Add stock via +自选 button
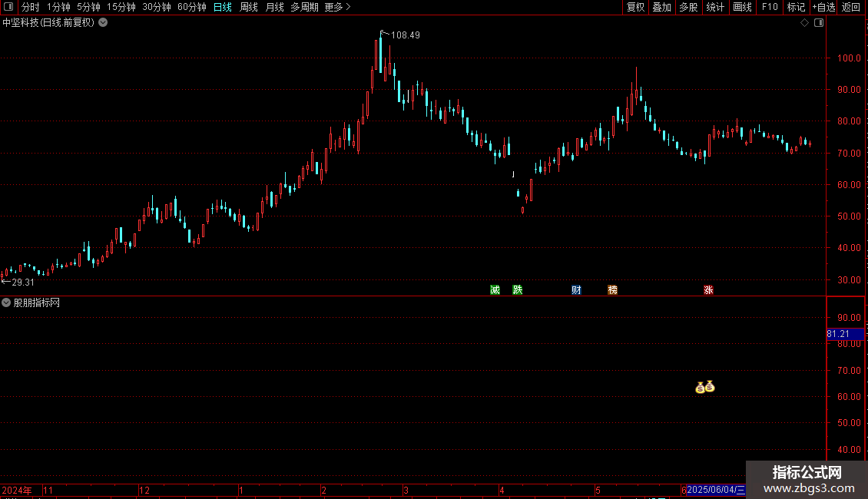This screenshot has width=868, height=499. pyautogui.click(x=823, y=7)
